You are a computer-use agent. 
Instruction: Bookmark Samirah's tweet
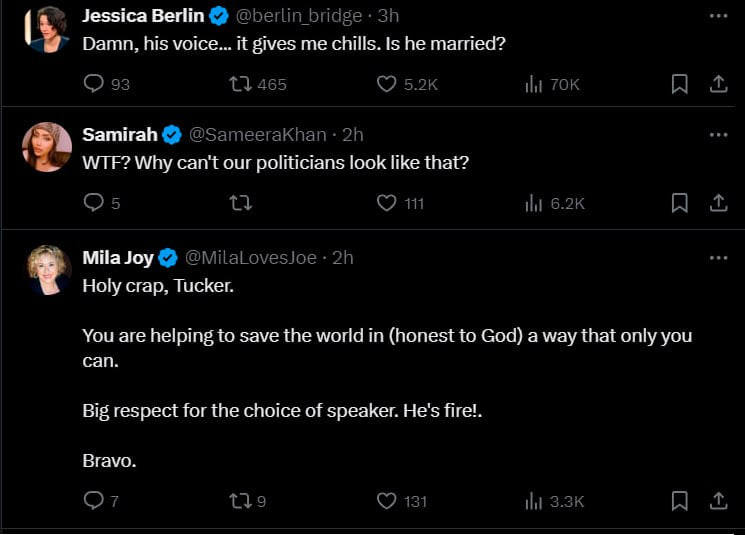click(679, 203)
